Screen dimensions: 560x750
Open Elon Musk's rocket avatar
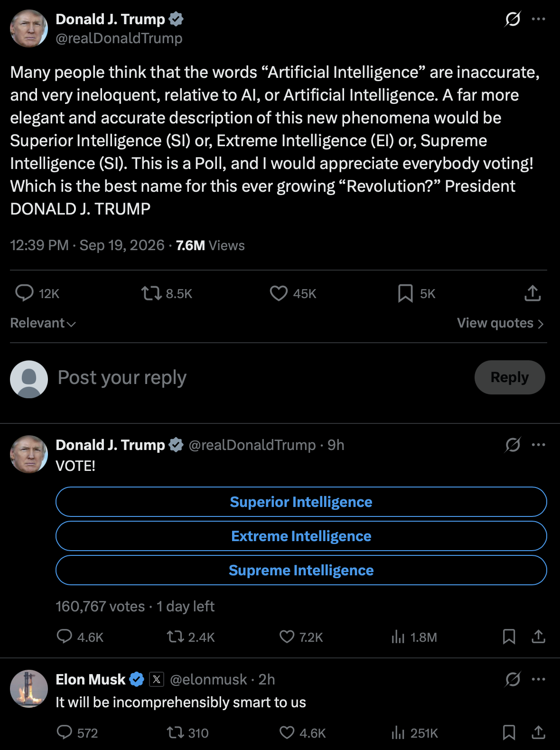(29, 689)
